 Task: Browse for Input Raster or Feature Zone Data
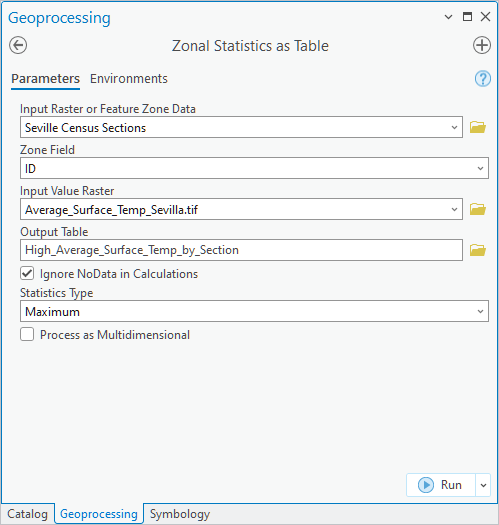coord(478,127)
